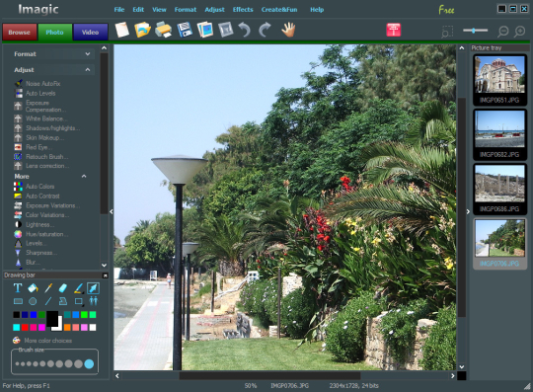Open the Adjust menu
Image resolution: width=533 pixels, height=392 pixels.
(214, 10)
